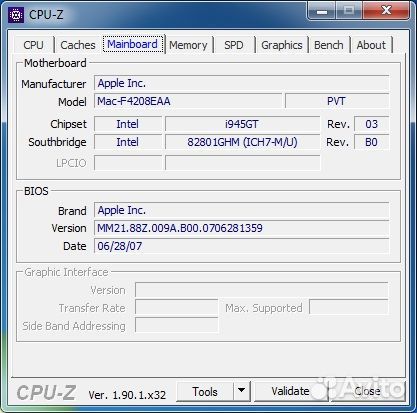This screenshot has height=413, width=417.
Task: Click the BIOS Brand Apple Inc. field
Action: click(x=242, y=210)
